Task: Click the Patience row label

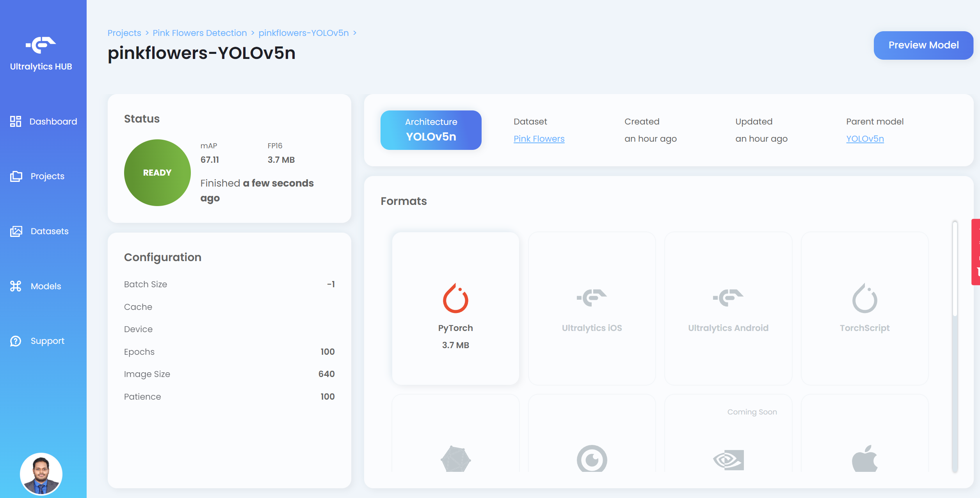Action: point(142,397)
